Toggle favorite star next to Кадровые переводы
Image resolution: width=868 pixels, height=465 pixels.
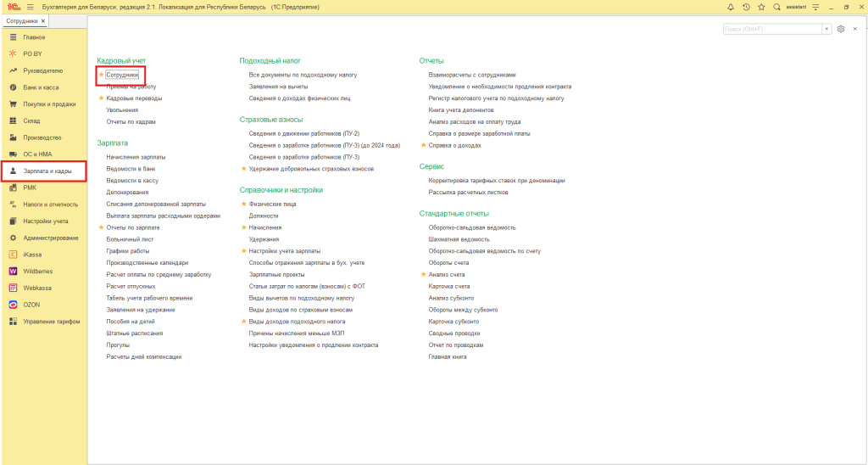[x=102, y=98]
